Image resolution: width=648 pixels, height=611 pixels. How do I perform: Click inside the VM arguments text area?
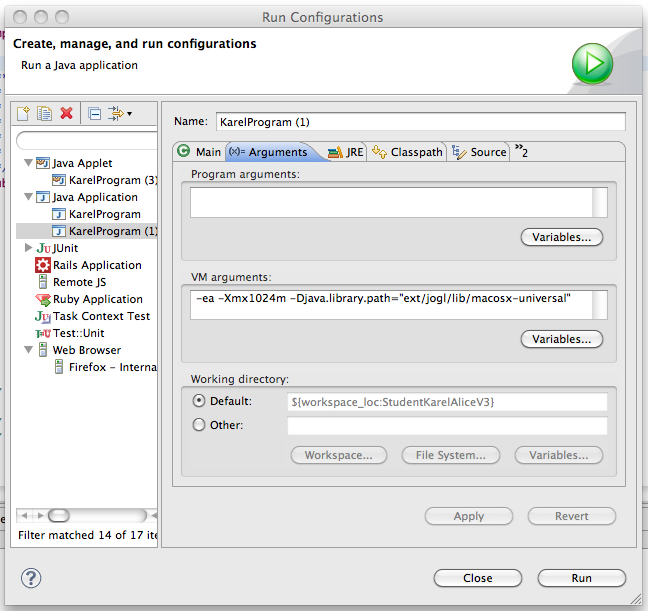tap(391, 305)
